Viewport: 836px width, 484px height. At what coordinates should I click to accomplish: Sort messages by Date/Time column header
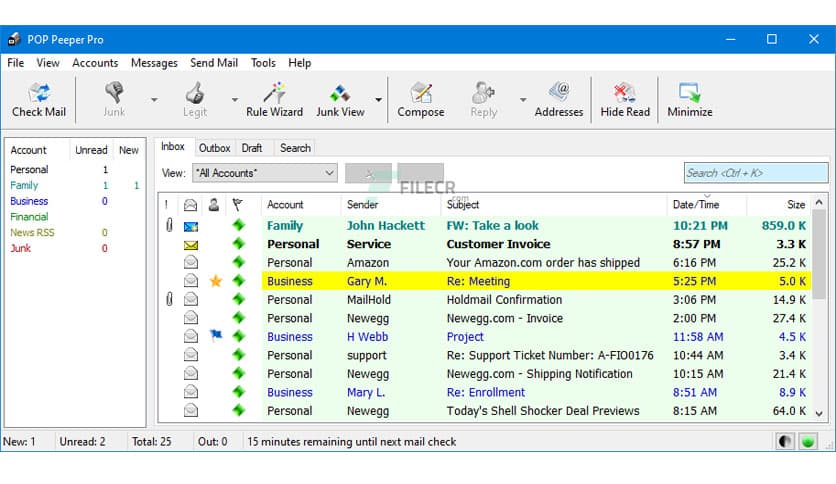(696, 205)
